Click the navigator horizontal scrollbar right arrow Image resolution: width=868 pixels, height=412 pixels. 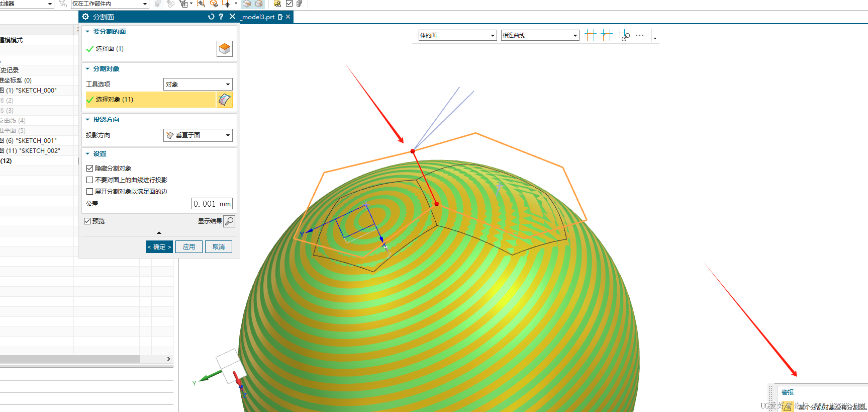click(168, 359)
